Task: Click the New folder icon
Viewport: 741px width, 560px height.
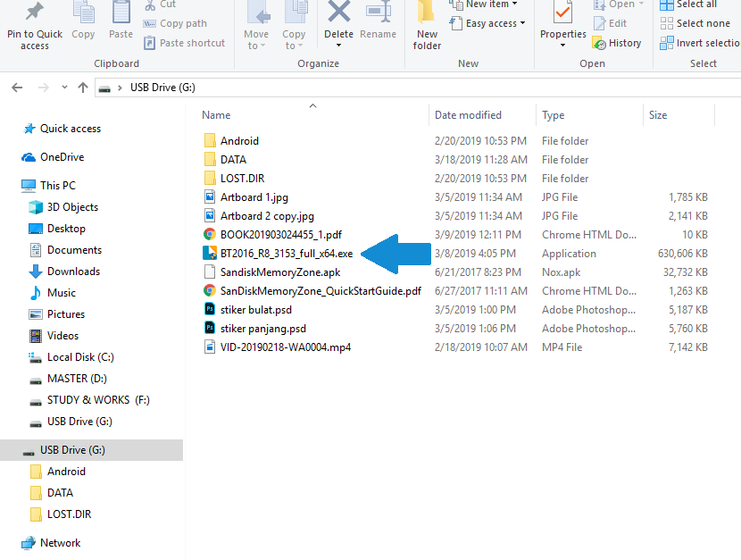Action: click(426, 12)
